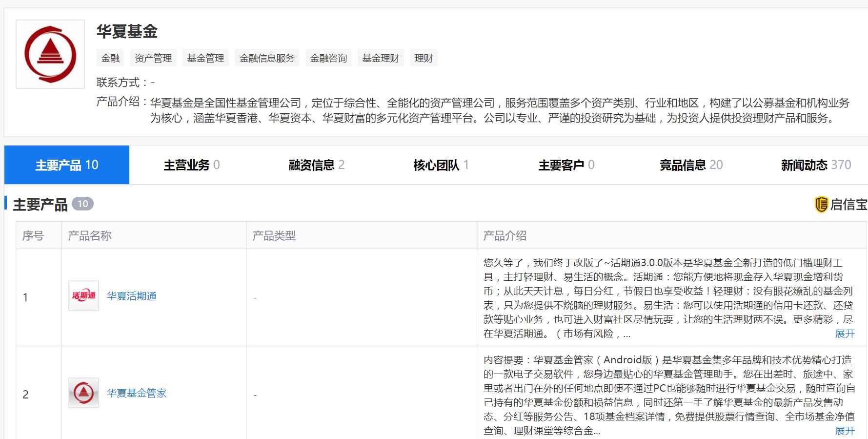Expand the 华夏基金管家 product description
The height and width of the screenshot is (439, 868).
tap(845, 431)
